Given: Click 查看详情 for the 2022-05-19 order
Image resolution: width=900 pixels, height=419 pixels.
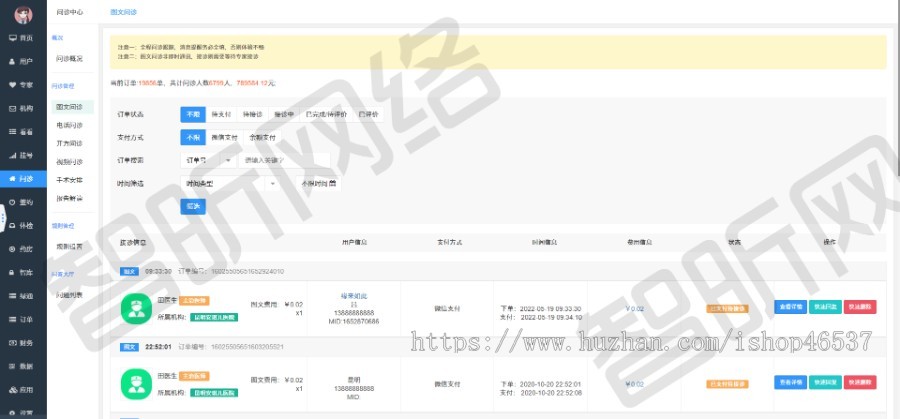Looking at the screenshot, I should 790,307.
